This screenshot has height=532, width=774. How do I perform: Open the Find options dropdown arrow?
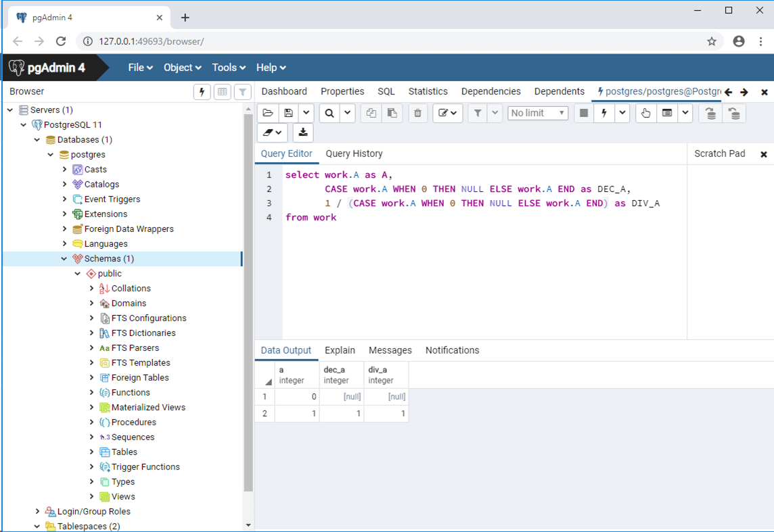(348, 113)
